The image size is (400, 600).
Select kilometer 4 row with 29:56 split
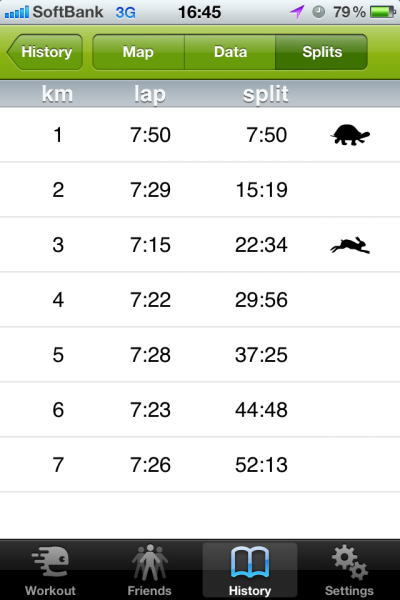click(x=200, y=300)
